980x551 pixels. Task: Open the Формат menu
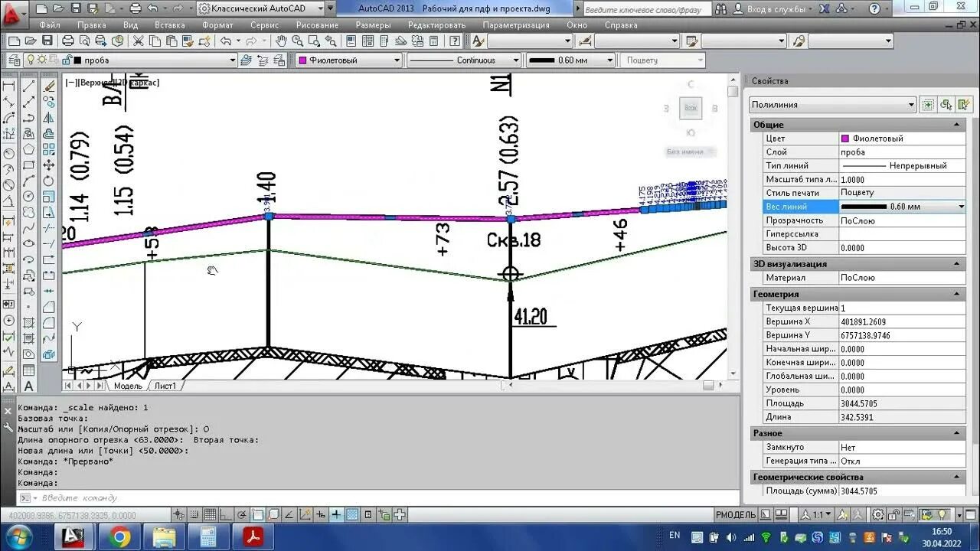[x=217, y=24]
